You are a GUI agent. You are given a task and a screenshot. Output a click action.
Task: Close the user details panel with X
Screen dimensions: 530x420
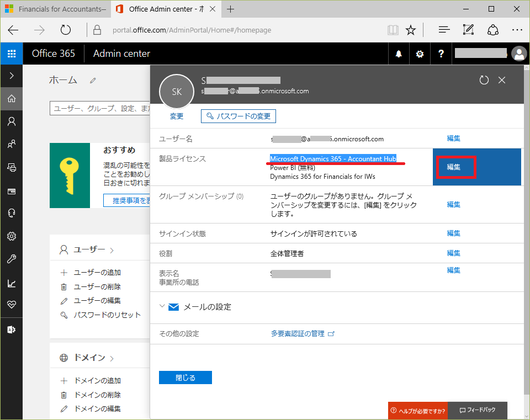(x=502, y=80)
